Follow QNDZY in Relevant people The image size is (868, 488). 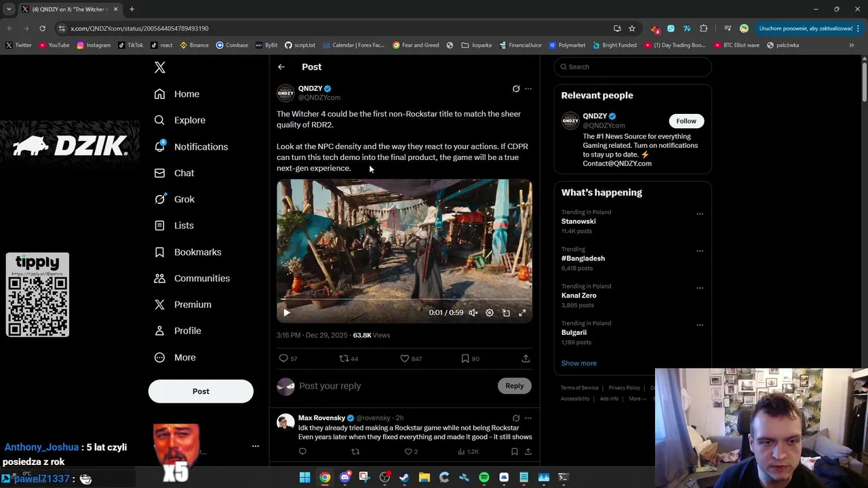(686, 121)
